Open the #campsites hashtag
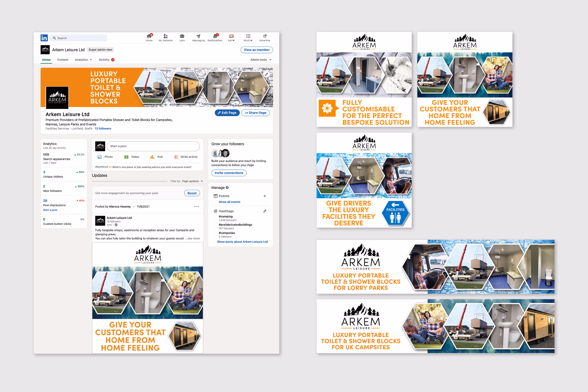 (x=227, y=233)
